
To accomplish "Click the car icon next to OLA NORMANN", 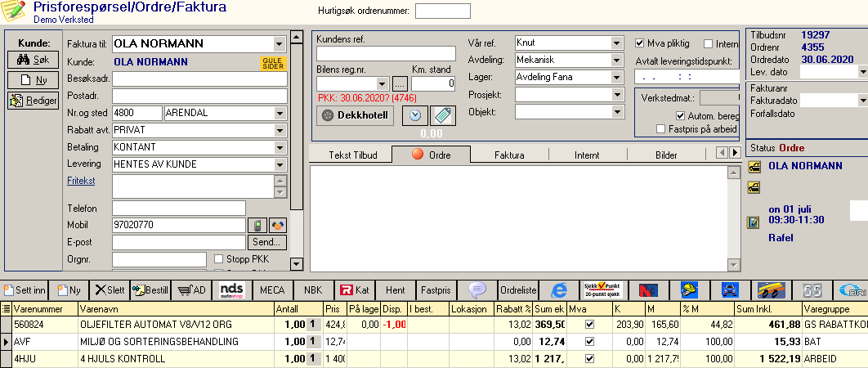I will click(754, 168).
